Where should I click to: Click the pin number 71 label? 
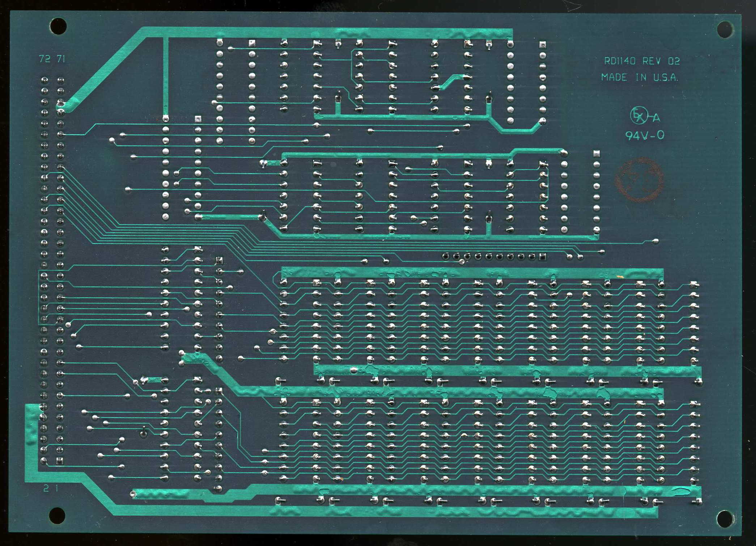click(61, 59)
